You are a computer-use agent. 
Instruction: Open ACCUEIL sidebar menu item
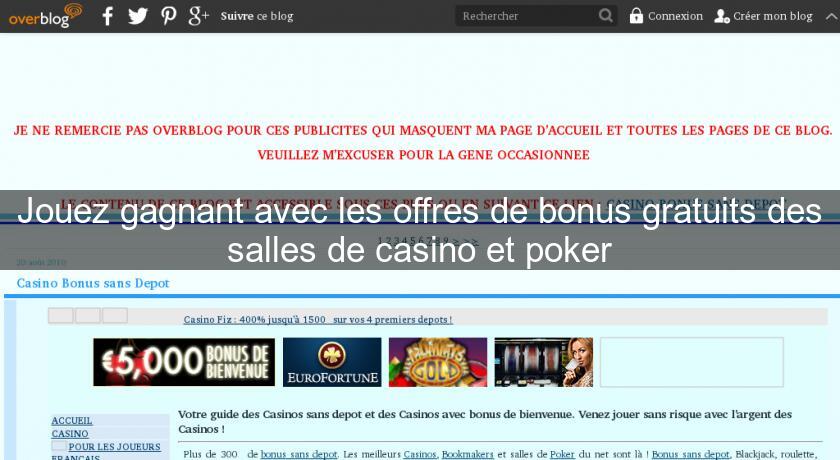pyautogui.click(x=72, y=421)
